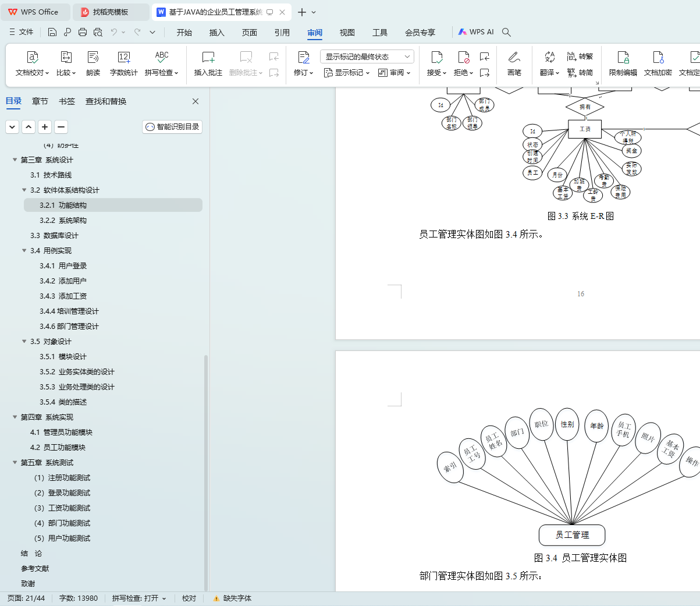
Task: Collapse the 第三章 系统设计 tree node
Action: 15,160
